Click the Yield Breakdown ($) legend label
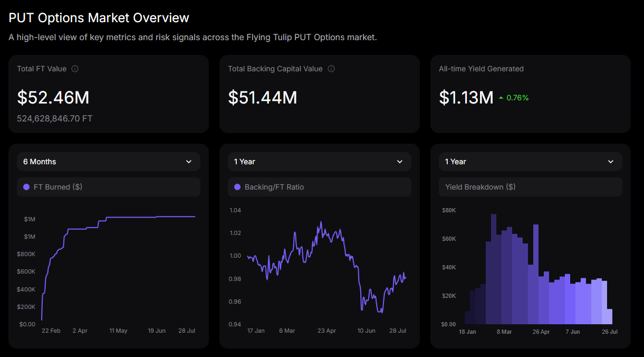This screenshot has height=357, width=644. coord(480,187)
